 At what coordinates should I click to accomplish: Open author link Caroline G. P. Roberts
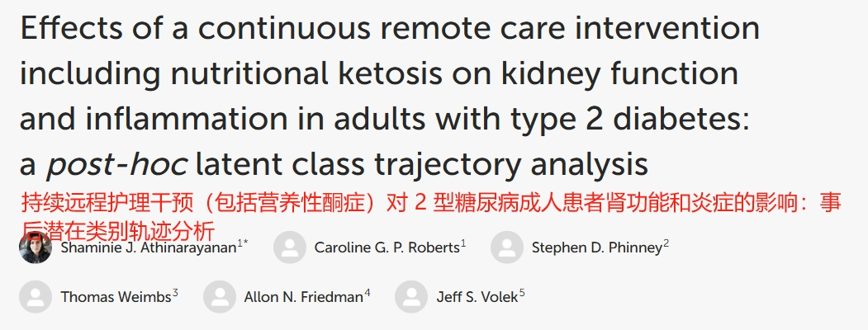(x=387, y=247)
